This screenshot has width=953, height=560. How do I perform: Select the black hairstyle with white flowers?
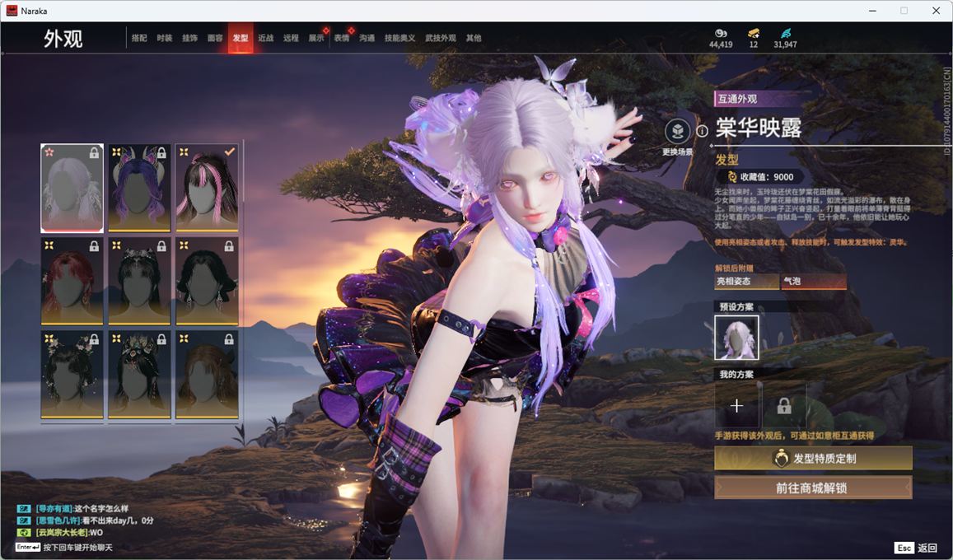point(72,374)
